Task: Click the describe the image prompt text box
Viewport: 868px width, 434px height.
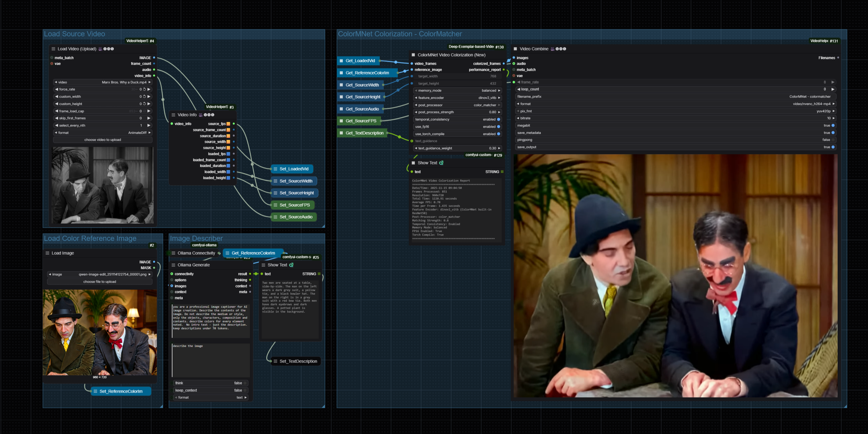Action: click(x=211, y=360)
